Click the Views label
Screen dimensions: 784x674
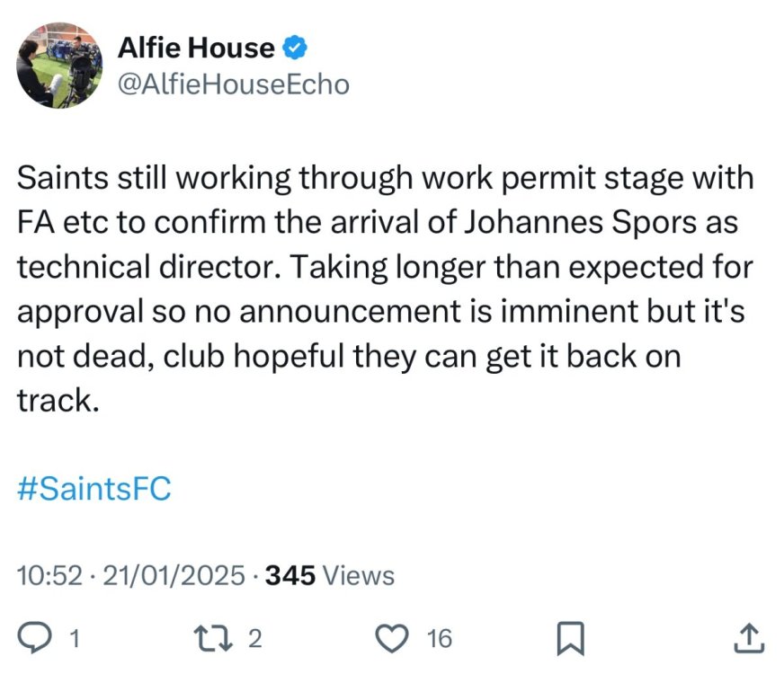tap(358, 575)
